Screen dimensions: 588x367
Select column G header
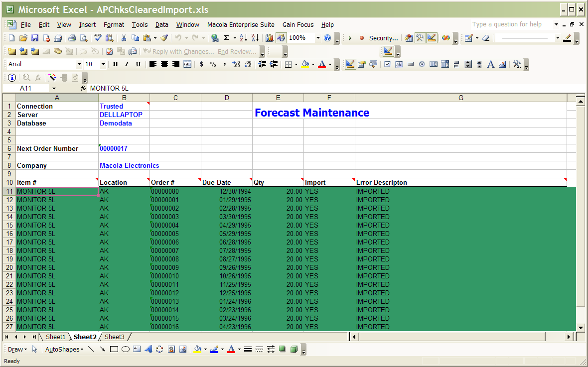(461, 98)
